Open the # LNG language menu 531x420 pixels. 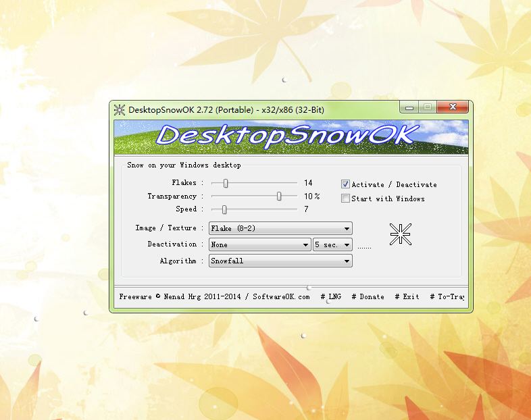coord(331,297)
